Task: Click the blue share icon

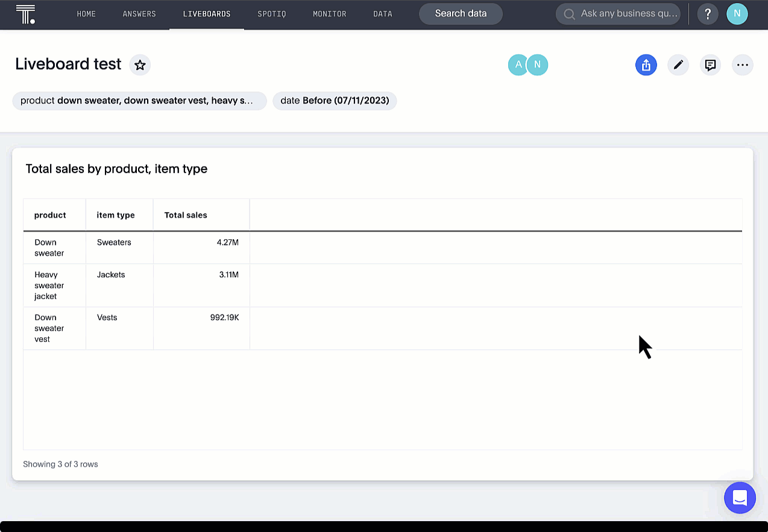Action: 646,65
